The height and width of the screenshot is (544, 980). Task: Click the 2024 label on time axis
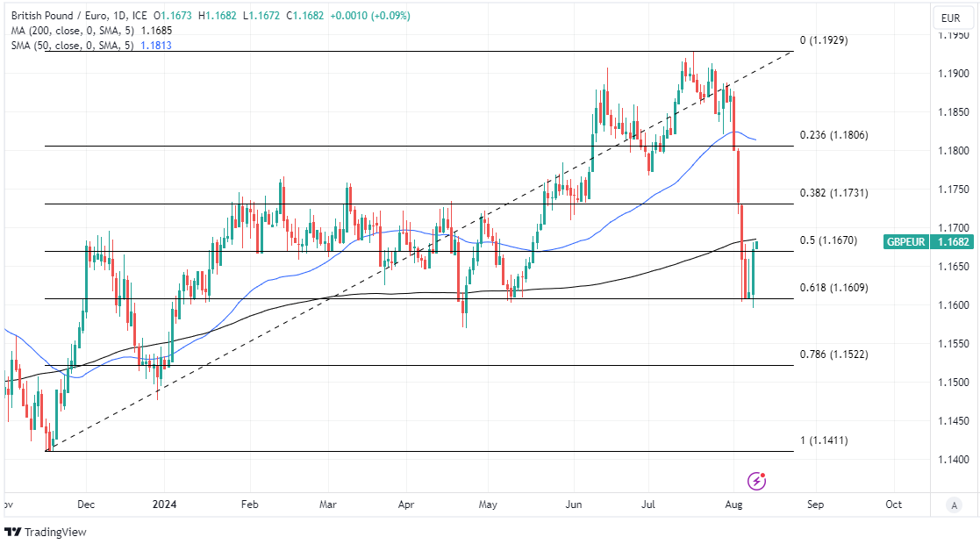pos(164,505)
